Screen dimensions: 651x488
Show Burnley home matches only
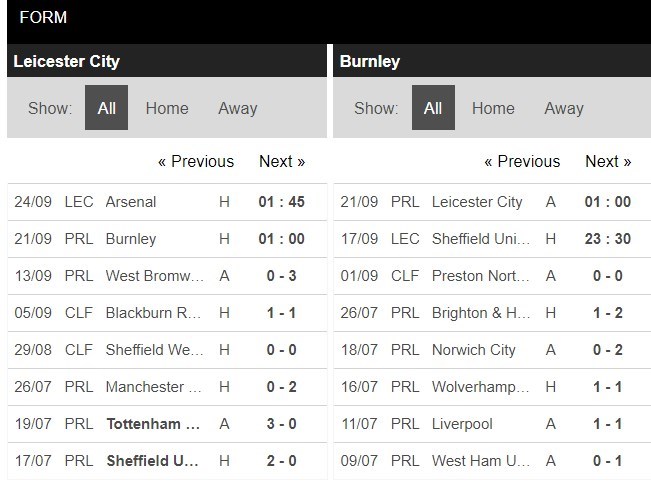[x=493, y=108]
